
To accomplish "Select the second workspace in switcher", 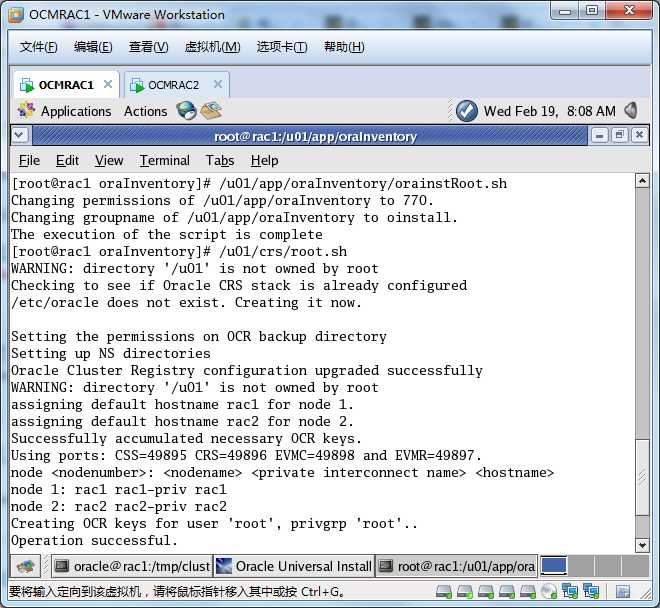I will coord(580,566).
